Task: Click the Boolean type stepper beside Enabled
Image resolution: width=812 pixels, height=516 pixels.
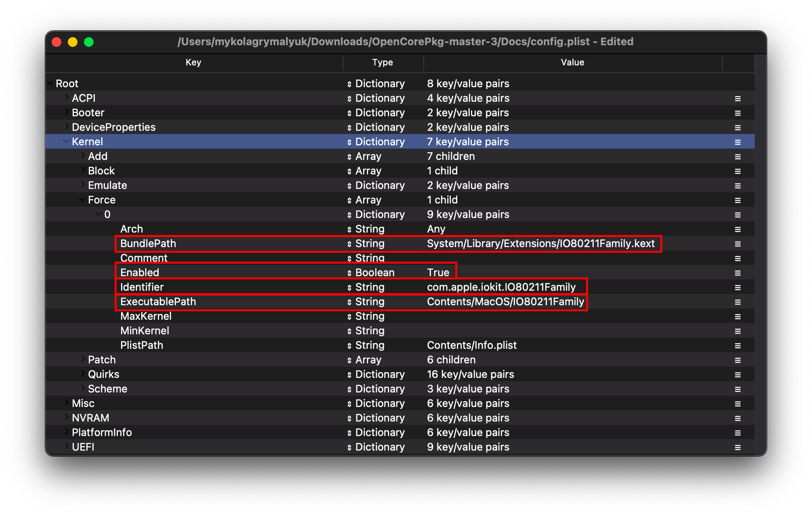Action: (x=349, y=272)
